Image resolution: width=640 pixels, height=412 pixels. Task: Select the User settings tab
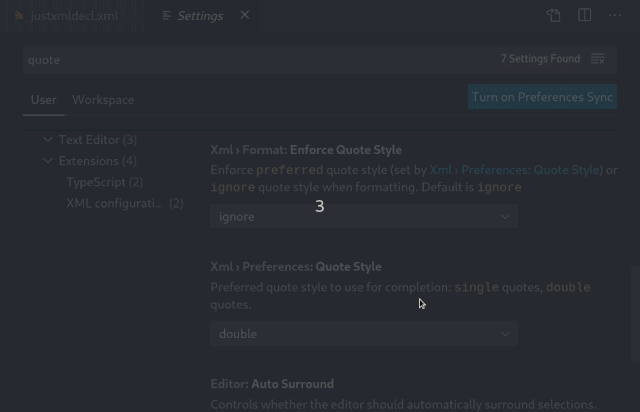point(44,100)
